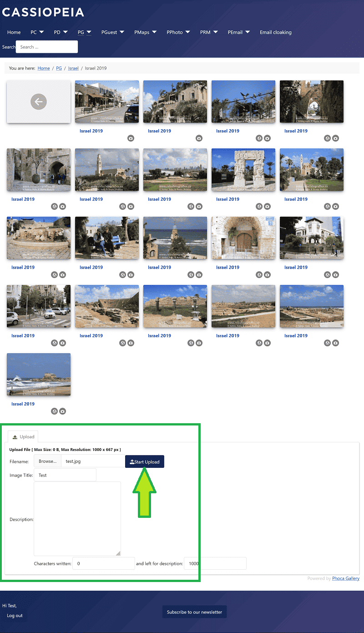This screenshot has width=364, height=633.
Task: Click globe icon under the wooden door photo
Action: 259,275
